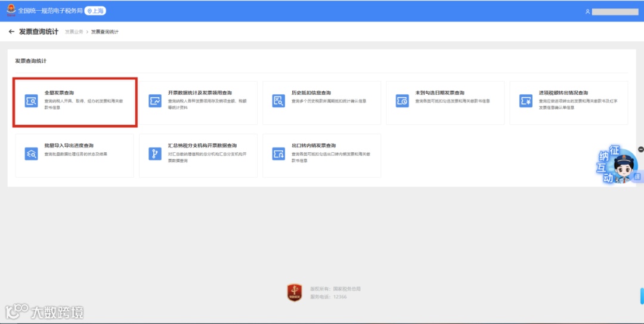Click the 汇总纳税分支机构开票数据查询 icon

155,154
